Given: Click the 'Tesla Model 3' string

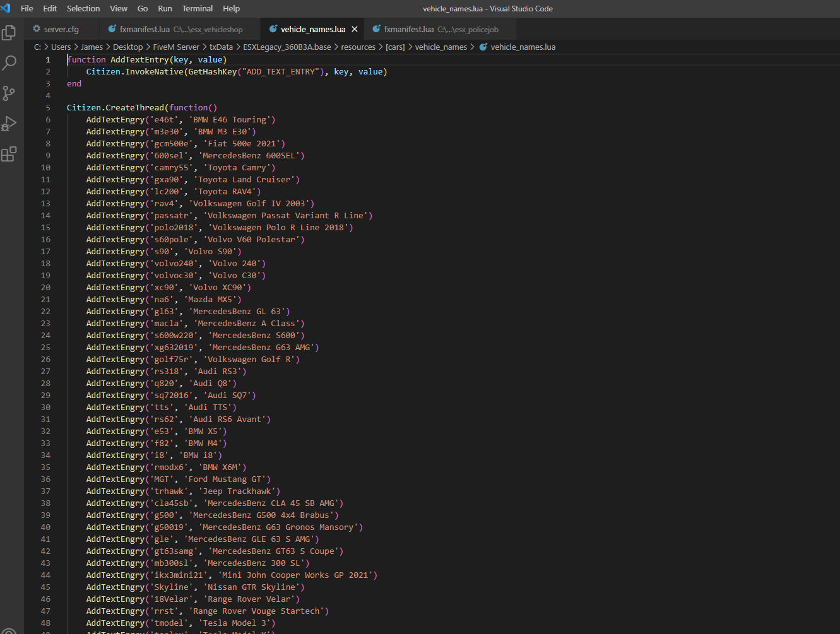Looking at the screenshot, I should tap(235, 623).
